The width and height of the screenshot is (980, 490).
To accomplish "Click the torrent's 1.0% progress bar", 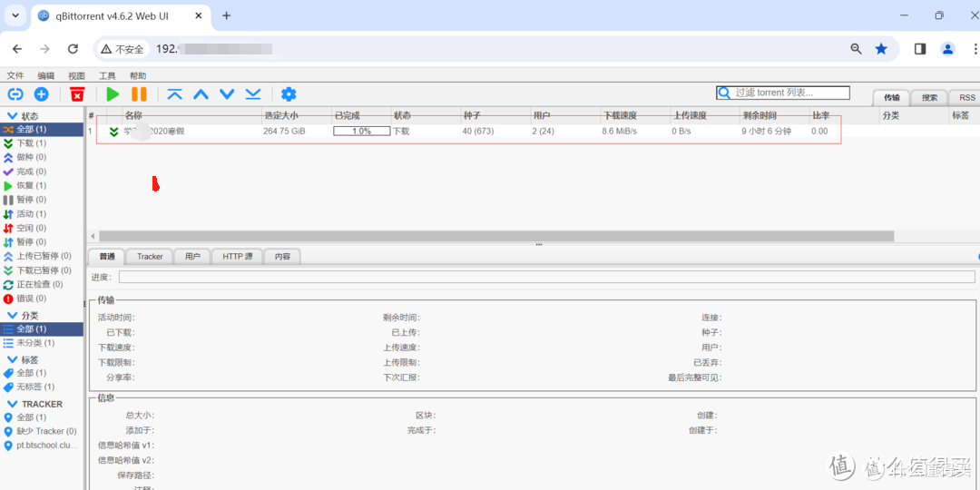I will pyautogui.click(x=361, y=132).
